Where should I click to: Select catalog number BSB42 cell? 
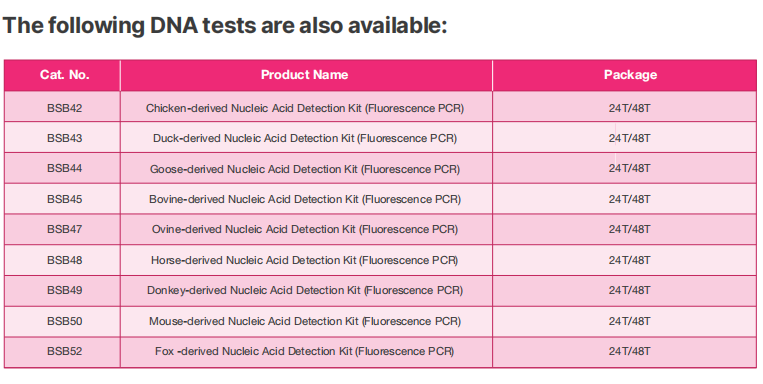64,108
